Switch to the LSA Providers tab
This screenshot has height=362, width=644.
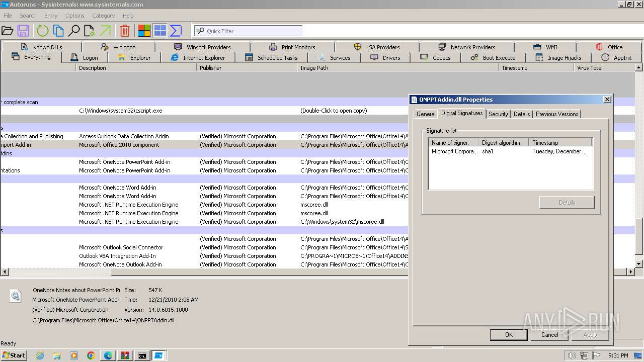[x=376, y=47]
